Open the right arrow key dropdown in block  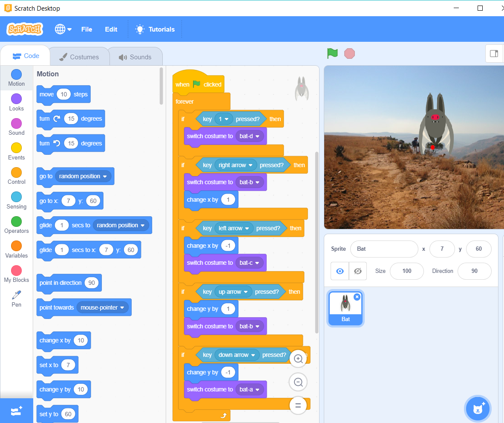[x=236, y=165]
